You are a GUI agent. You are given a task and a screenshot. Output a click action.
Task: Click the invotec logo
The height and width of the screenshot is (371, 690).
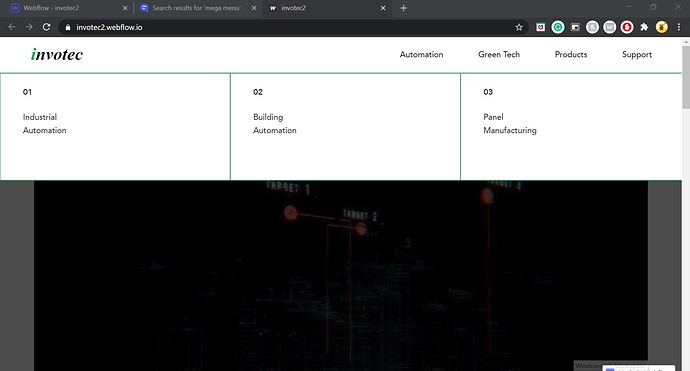tap(57, 54)
